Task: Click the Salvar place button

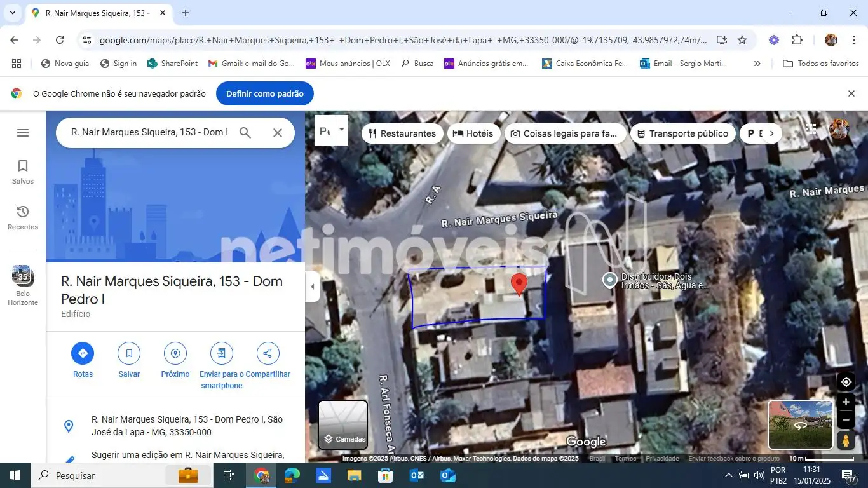Action: (x=129, y=360)
